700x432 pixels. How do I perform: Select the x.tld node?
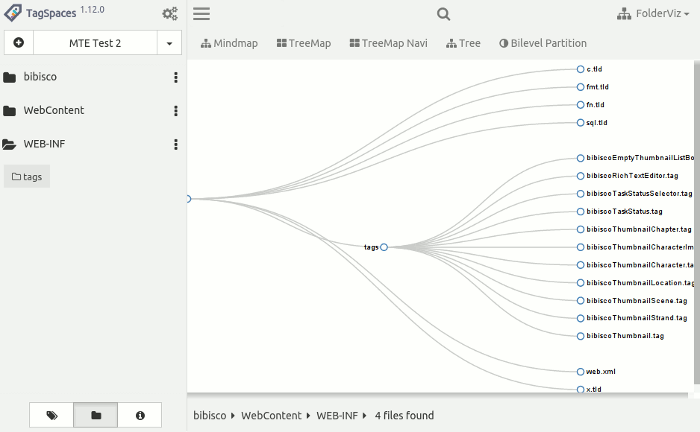tap(589, 389)
